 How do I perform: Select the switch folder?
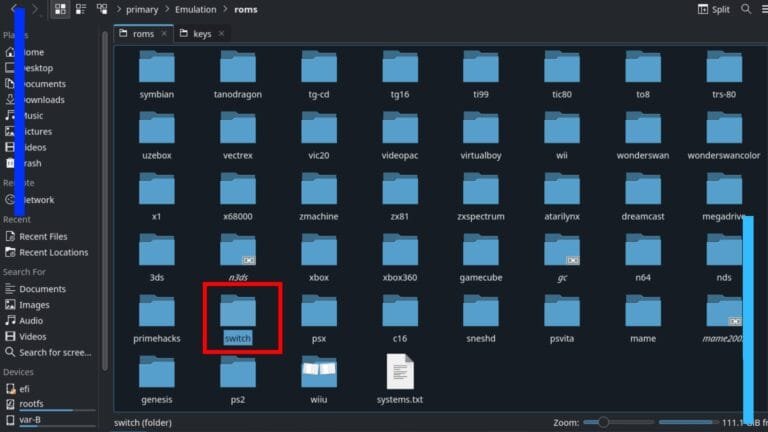point(238,317)
